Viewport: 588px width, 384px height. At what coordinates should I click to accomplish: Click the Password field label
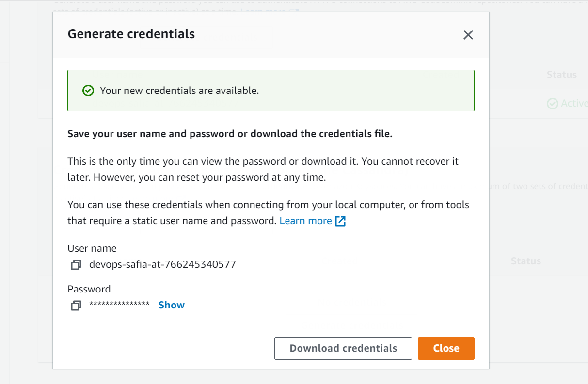89,289
